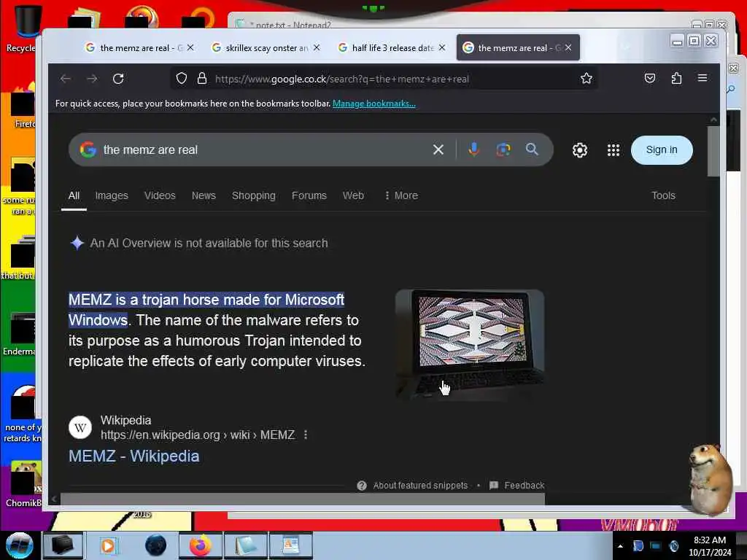
Task: Select the Images results tab
Action: pos(112,195)
